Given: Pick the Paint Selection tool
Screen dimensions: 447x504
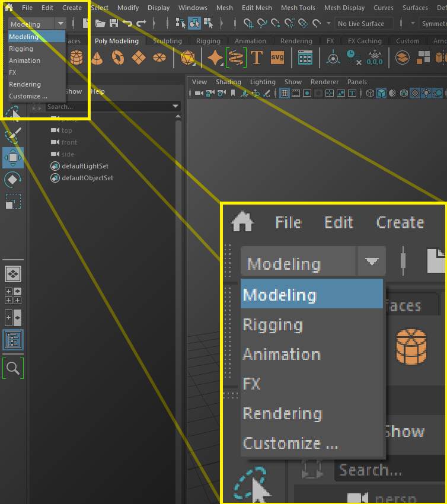Looking at the screenshot, I should (x=13, y=134).
